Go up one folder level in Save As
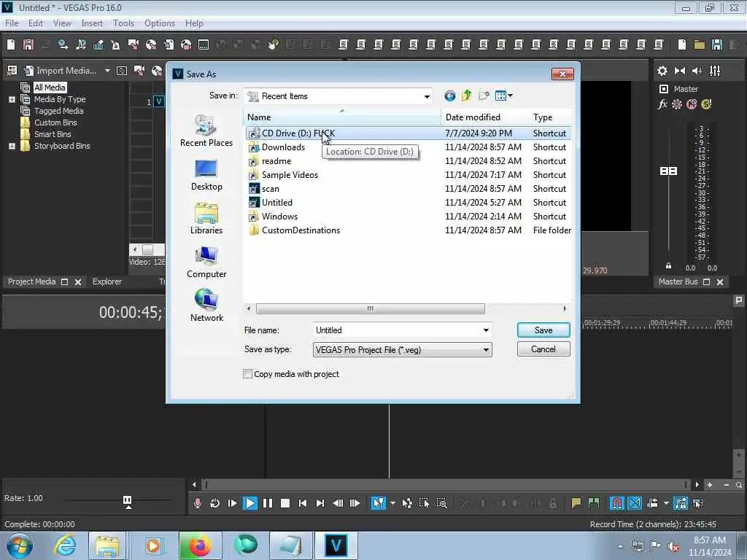 466,96
